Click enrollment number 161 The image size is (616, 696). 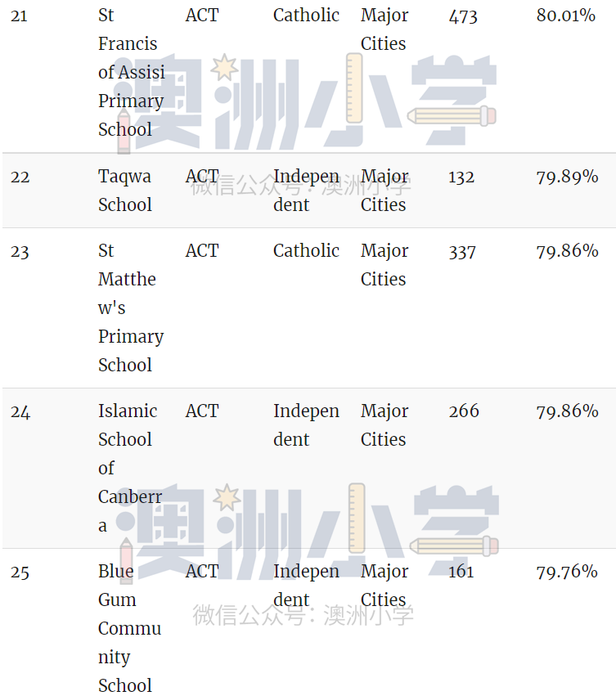pos(461,571)
